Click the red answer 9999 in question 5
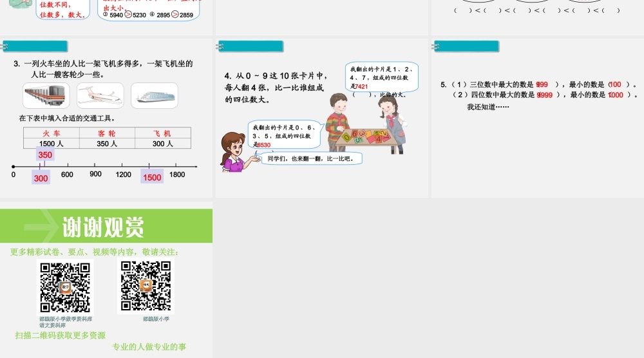This screenshot has width=644, height=358. point(545,95)
